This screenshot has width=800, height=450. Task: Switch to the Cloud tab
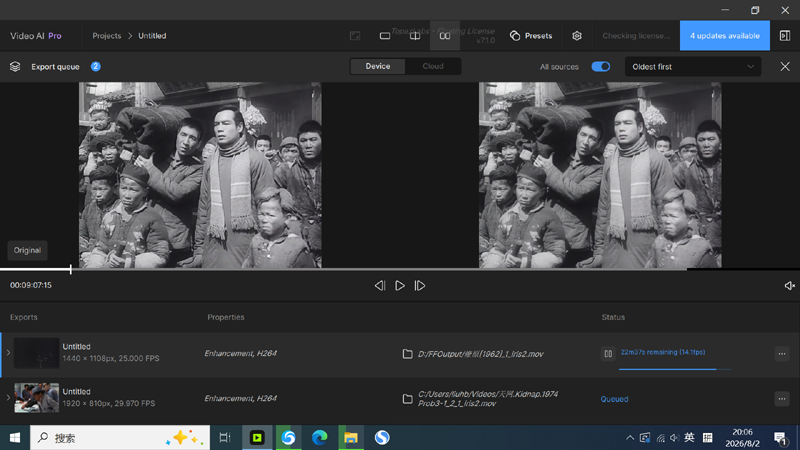coord(433,66)
